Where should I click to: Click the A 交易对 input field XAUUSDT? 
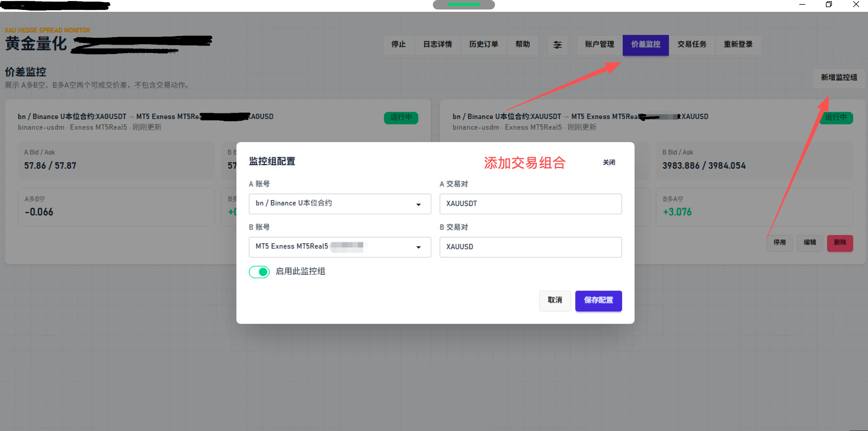pyautogui.click(x=530, y=204)
